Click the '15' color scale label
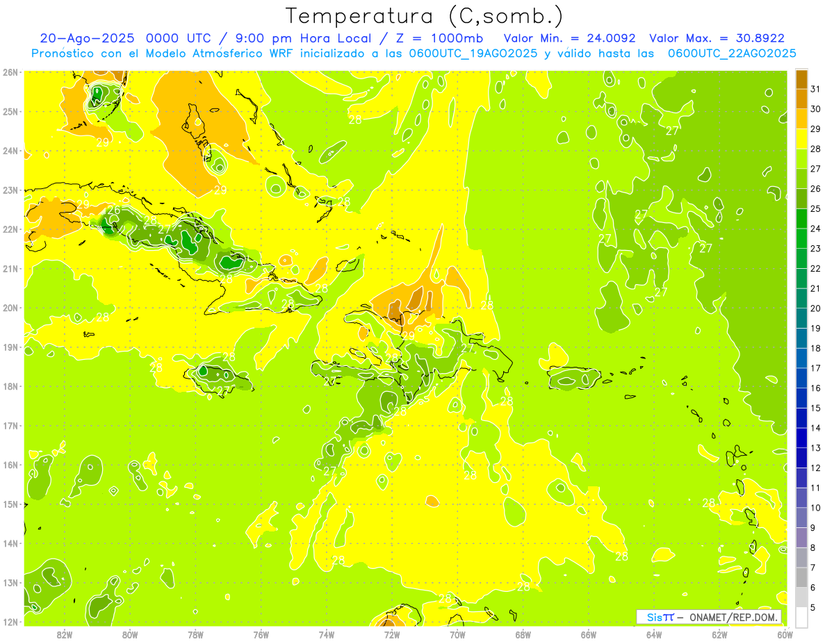This screenshot has height=644, width=834. pos(816,408)
